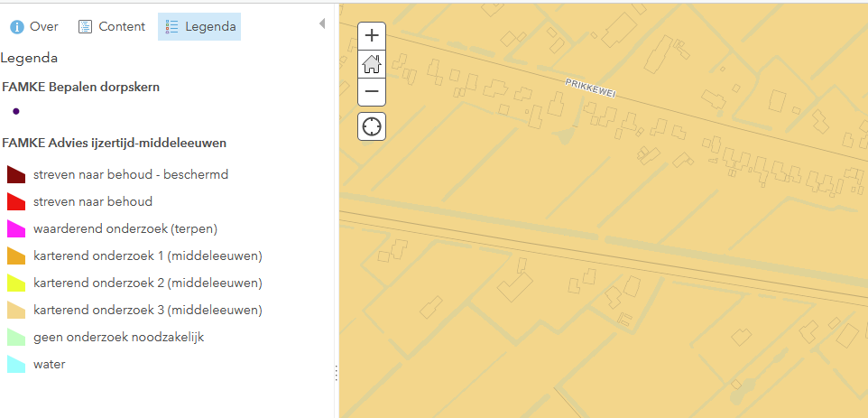Click 'waarderend onderzoek (terpen)' label
The image size is (868, 418).
tap(125, 228)
